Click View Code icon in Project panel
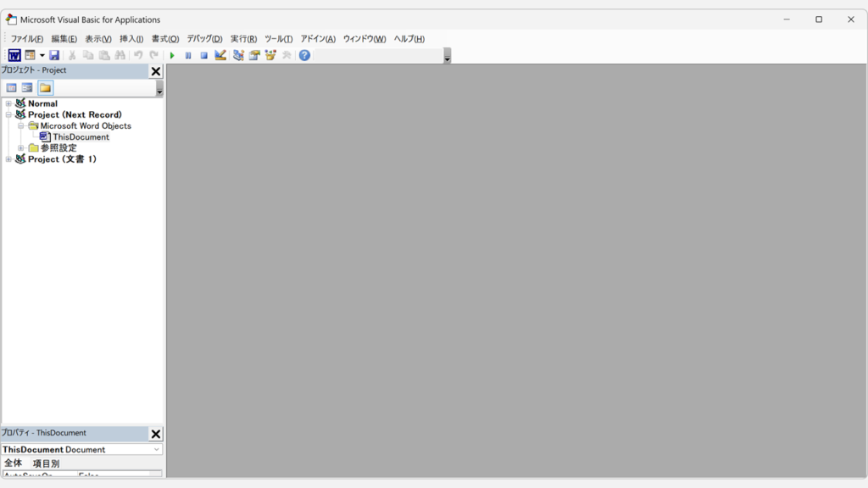Viewport: 868px width, 488px height. [x=12, y=87]
